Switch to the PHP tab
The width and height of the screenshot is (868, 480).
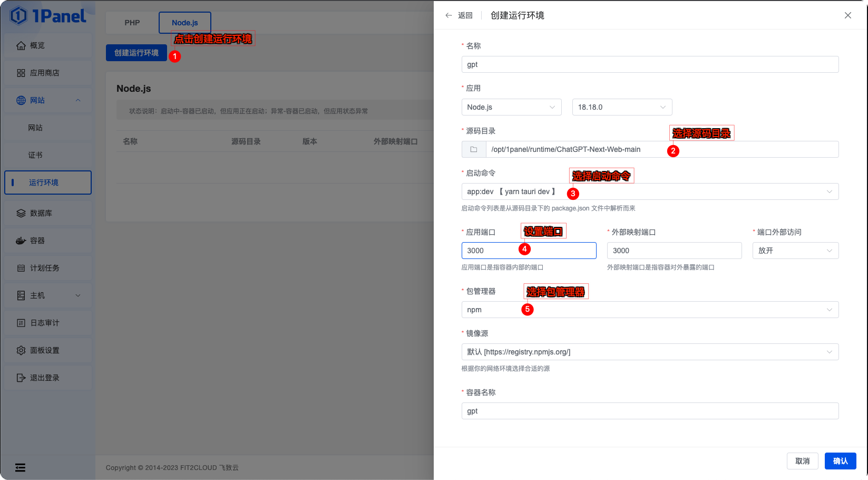coord(132,23)
